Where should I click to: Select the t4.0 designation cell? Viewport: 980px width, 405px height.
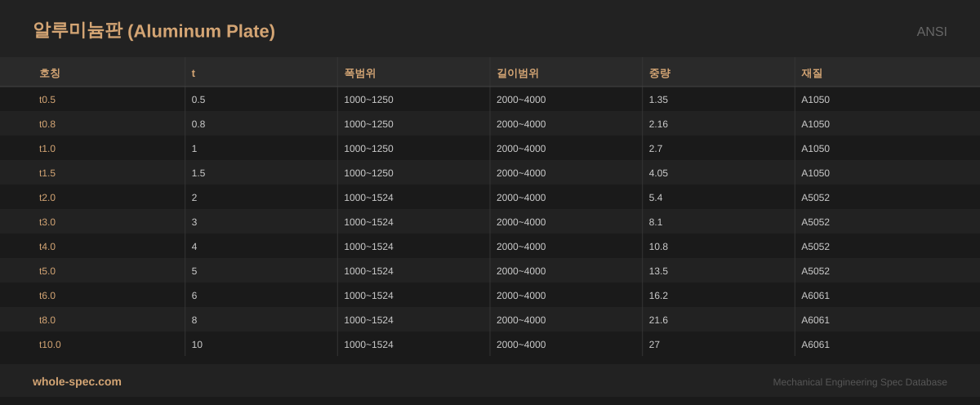pos(47,247)
